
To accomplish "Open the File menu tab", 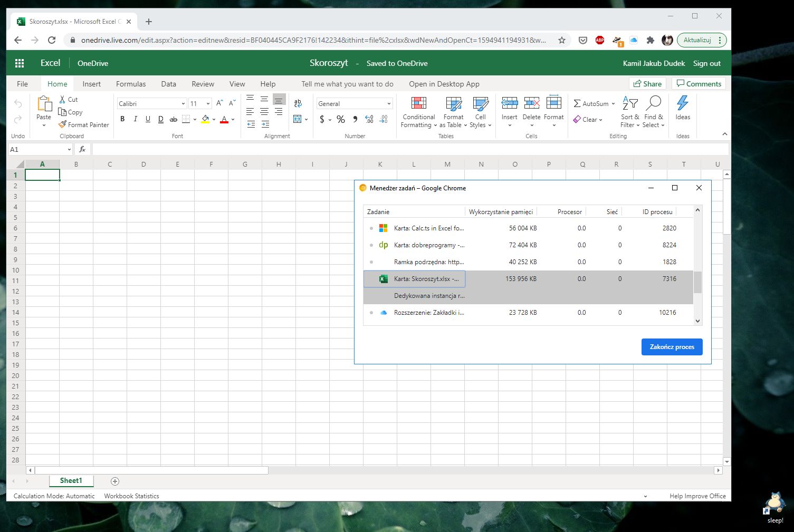I will [22, 84].
